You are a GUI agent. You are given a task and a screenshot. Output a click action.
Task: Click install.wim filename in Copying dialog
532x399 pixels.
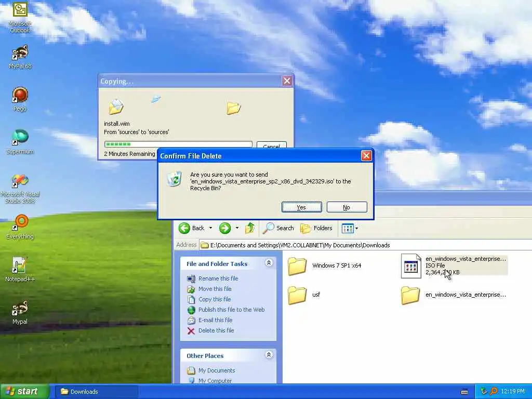click(117, 124)
